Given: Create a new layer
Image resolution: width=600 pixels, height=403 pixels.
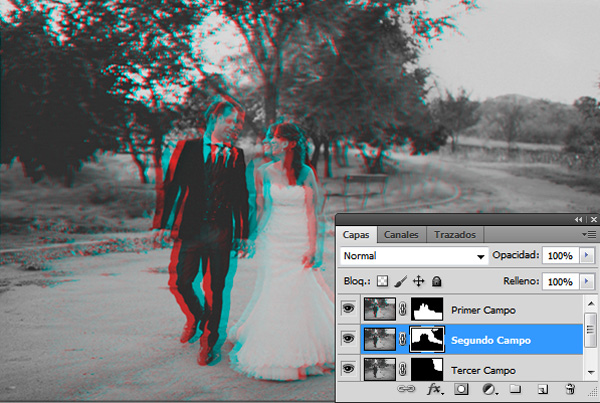Looking at the screenshot, I should tap(543, 389).
